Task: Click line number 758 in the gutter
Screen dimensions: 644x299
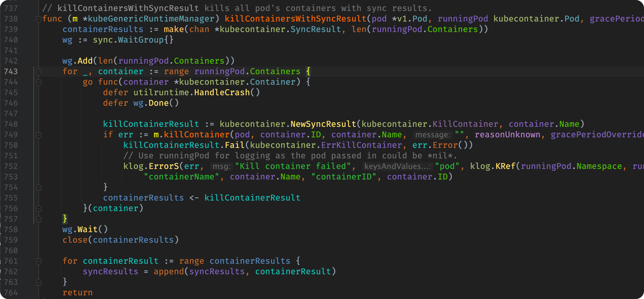Action: 11,229
